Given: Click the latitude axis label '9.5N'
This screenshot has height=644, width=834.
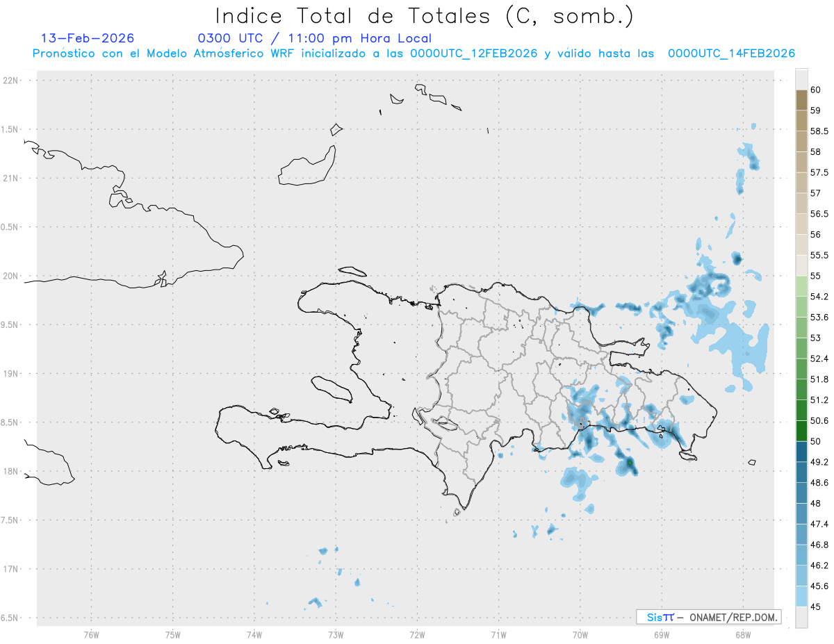Looking at the screenshot, I should (10, 324).
